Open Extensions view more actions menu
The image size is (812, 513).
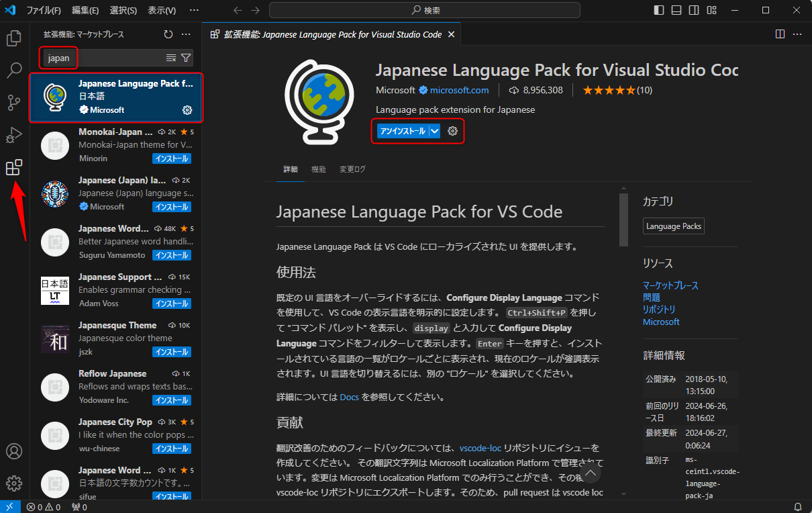tap(187, 34)
